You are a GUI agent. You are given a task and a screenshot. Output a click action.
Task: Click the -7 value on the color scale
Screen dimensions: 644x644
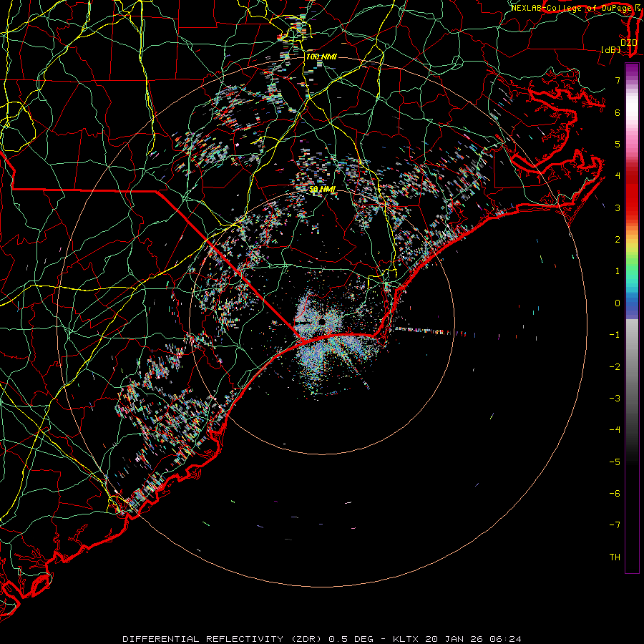coord(615,525)
